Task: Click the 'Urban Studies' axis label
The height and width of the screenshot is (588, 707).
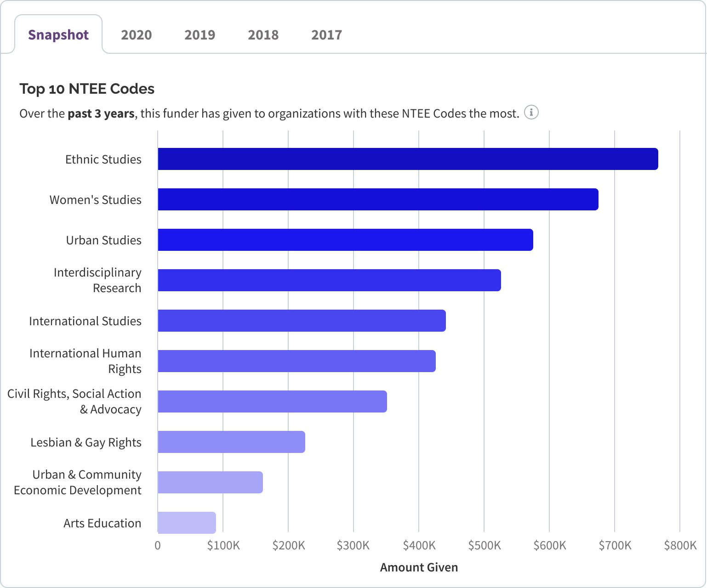Action: (x=104, y=240)
